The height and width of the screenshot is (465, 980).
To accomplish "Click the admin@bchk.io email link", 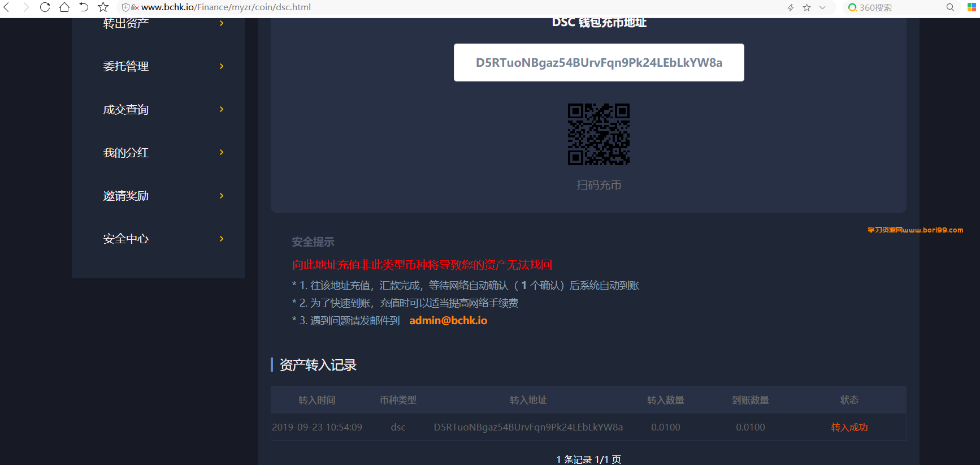I will [448, 320].
